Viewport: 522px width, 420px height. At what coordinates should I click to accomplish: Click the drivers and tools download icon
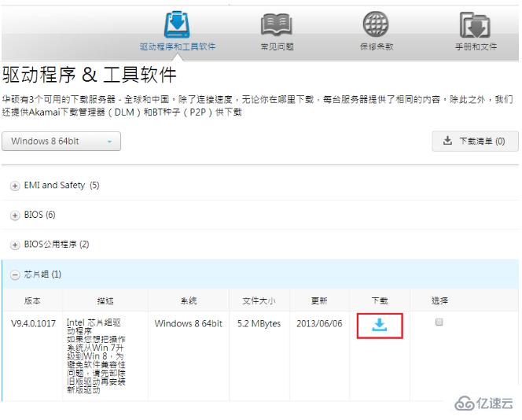[x=178, y=24]
